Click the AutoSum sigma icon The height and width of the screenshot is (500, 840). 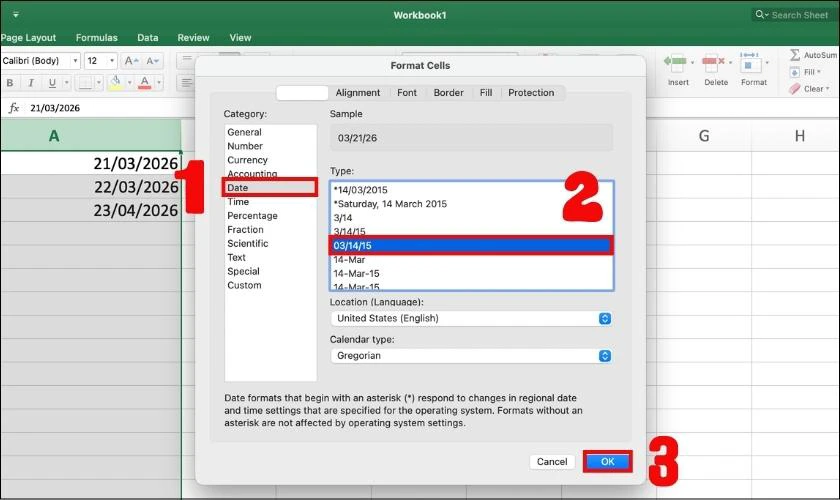pyautogui.click(x=795, y=55)
